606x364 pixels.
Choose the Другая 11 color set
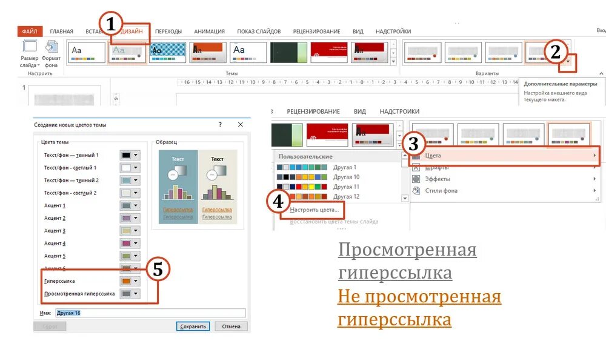[x=338, y=187]
